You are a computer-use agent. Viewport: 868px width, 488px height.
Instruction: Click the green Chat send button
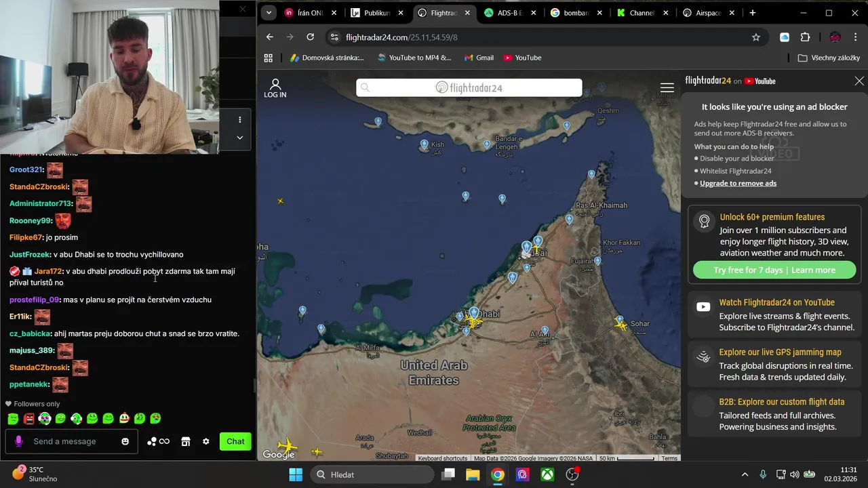[x=235, y=441]
